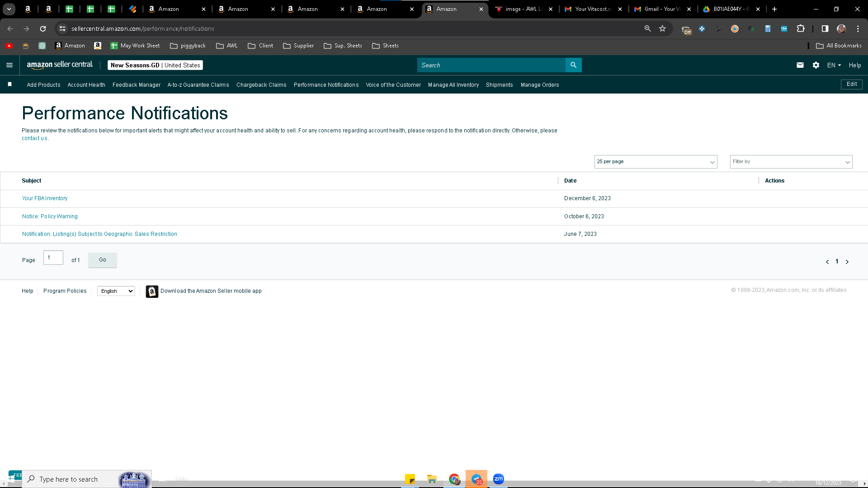This screenshot has height=488, width=868.
Task: Click the site information icon in address bar
Action: (x=62, y=28)
